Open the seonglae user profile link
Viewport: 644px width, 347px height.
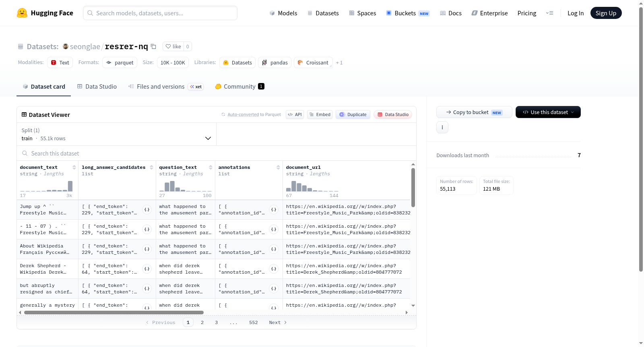85,46
